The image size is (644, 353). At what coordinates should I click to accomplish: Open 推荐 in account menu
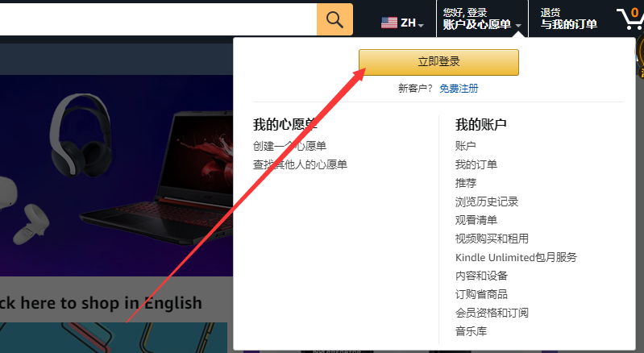(465, 183)
